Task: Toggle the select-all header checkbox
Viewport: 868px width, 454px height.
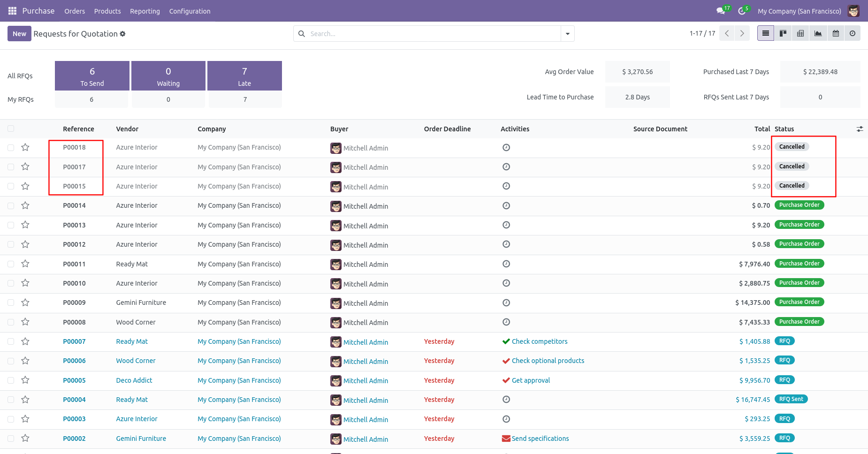Action: [x=11, y=129]
